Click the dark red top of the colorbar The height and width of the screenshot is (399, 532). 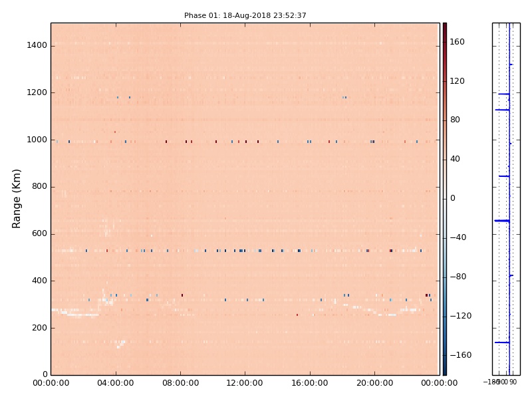click(x=445, y=26)
